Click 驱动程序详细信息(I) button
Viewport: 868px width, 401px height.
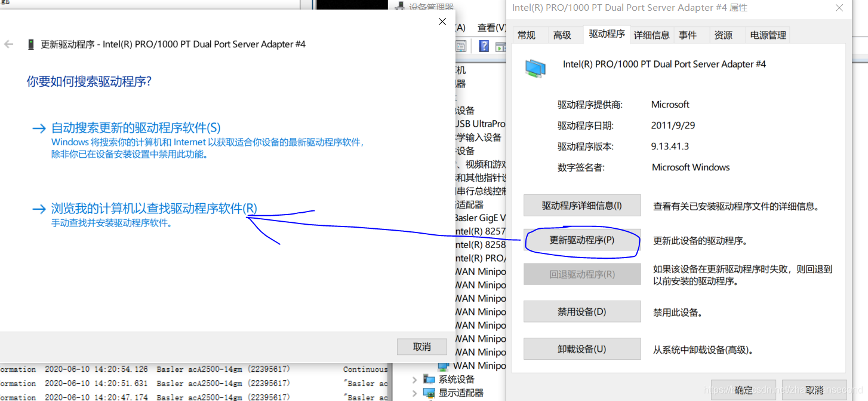[582, 206]
